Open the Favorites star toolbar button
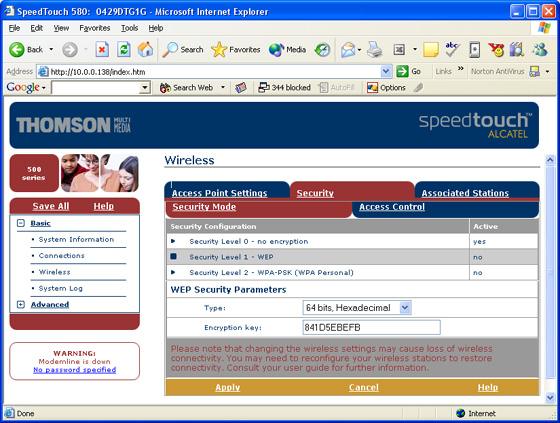Image resolution: width=560 pixels, height=423 pixels. coord(235,50)
